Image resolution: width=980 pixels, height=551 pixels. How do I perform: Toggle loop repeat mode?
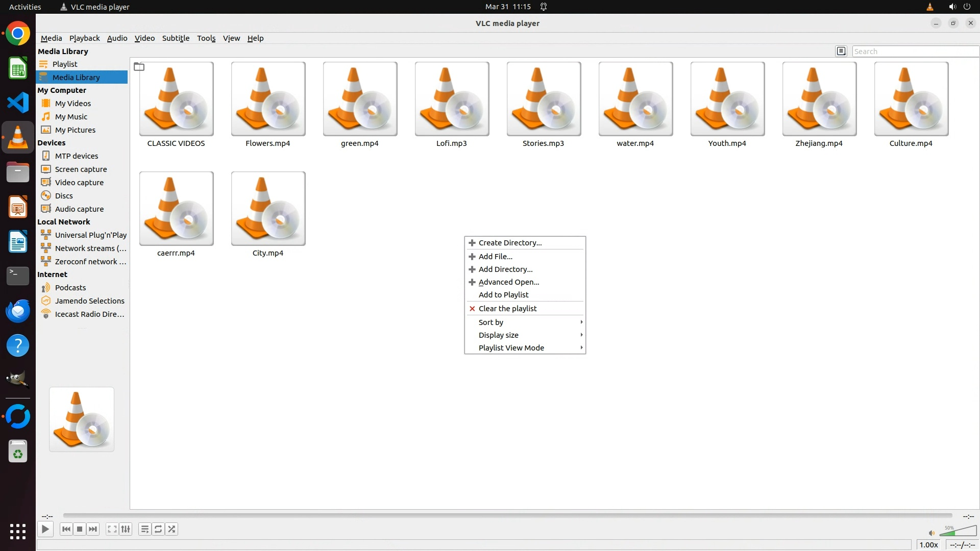[158, 529]
